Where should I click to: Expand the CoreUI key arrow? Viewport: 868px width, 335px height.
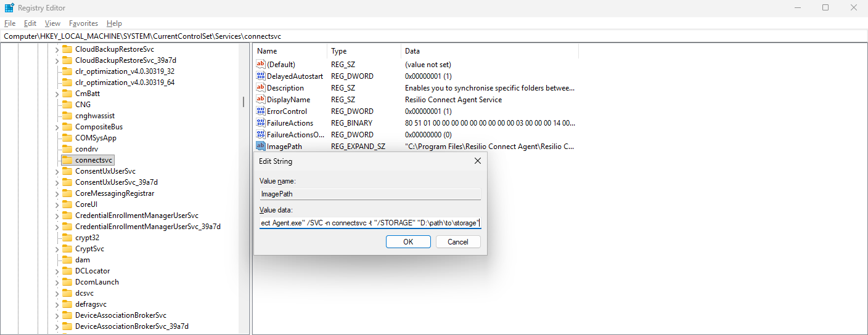click(57, 204)
